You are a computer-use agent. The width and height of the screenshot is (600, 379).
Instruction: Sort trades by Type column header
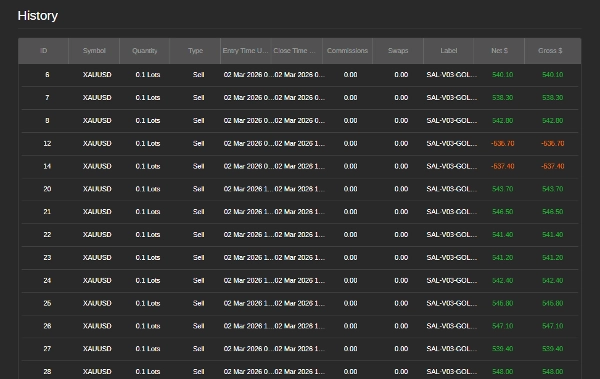click(195, 51)
